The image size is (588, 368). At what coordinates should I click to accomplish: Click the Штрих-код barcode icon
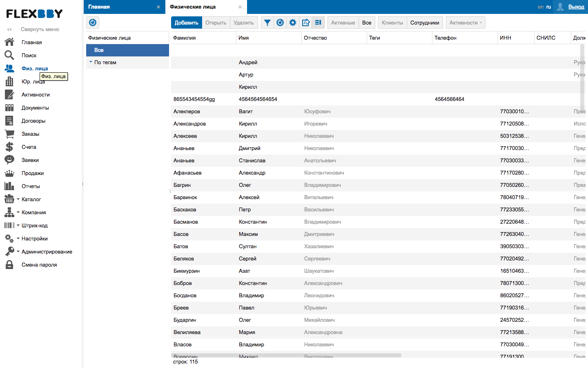9,225
